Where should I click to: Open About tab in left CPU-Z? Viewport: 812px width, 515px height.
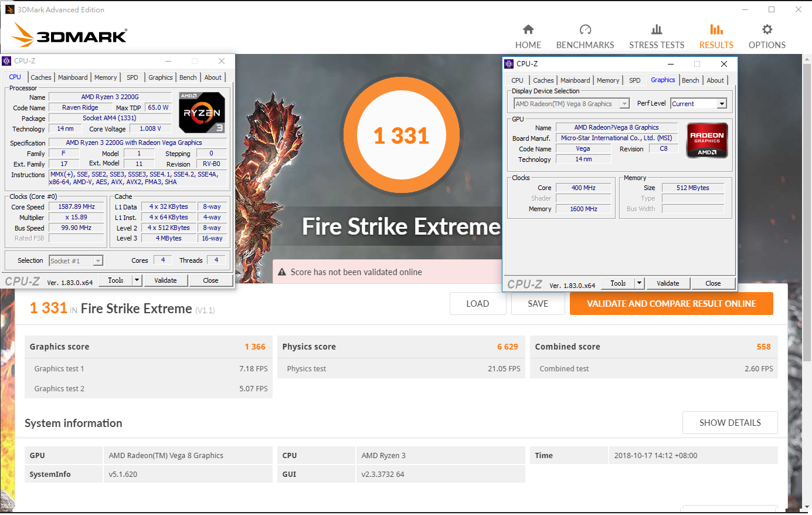coord(213,77)
